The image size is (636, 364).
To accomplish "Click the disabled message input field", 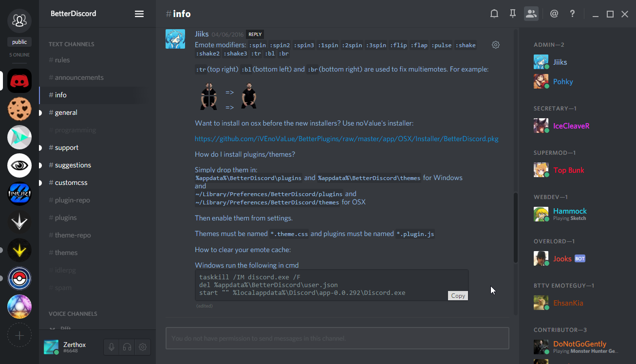I will click(337, 338).
